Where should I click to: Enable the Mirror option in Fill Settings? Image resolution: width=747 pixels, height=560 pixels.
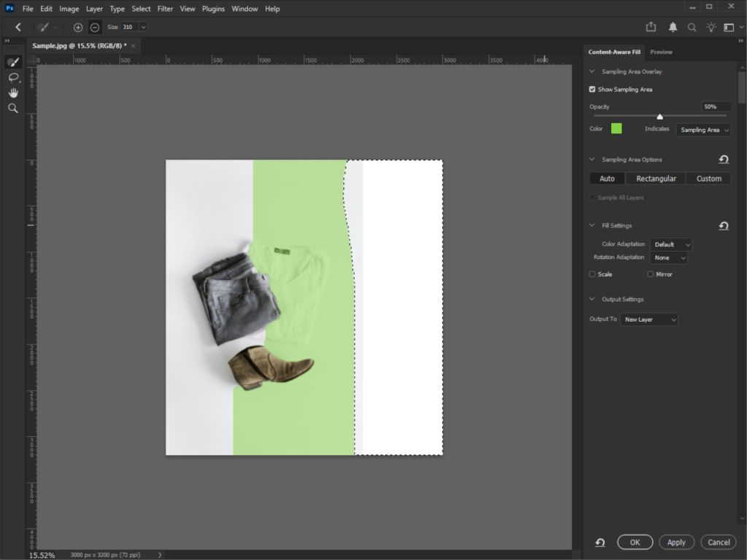click(x=649, y=273)
